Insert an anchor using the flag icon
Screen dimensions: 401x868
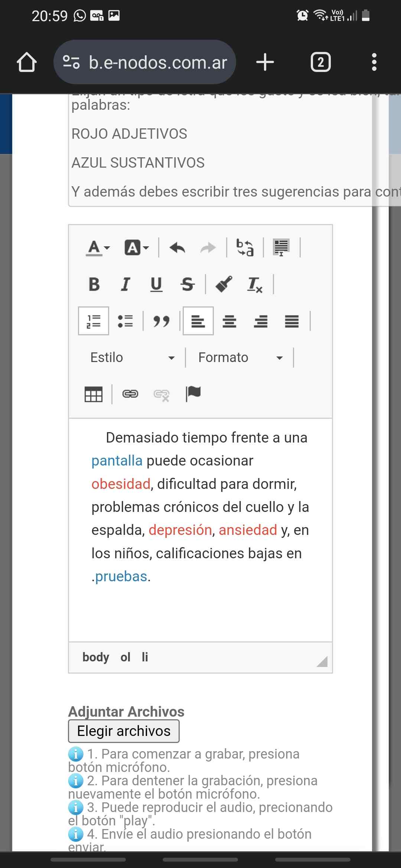(x=193, y=394)
